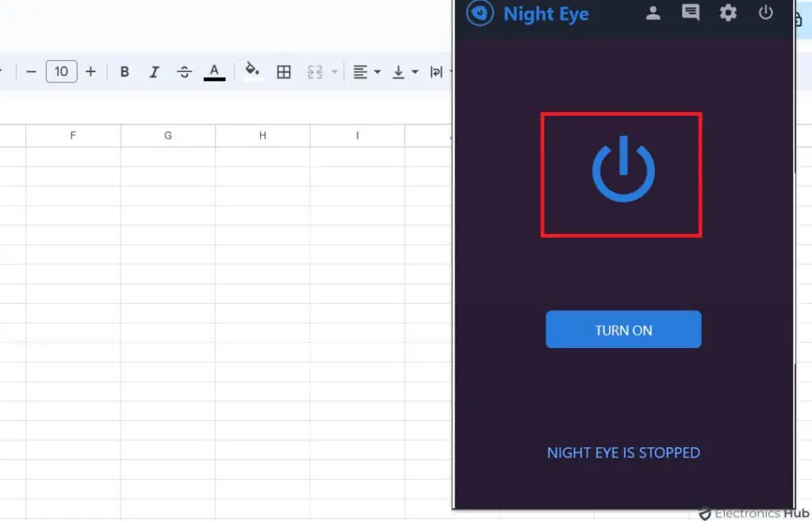
Task: Click the font size field showing 10
Action: click(61, 71)
